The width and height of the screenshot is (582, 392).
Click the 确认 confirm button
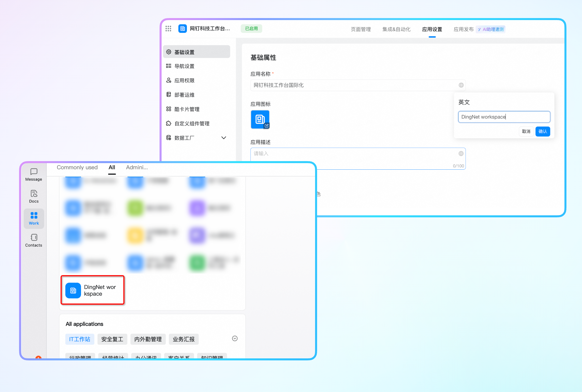click(x=542, y=132)
